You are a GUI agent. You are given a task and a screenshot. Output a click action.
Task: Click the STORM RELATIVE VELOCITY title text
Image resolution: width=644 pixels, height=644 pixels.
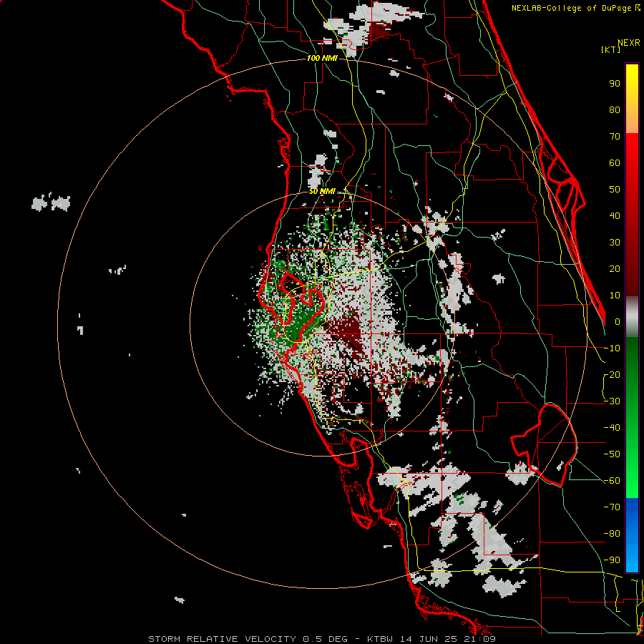[222, 639]
